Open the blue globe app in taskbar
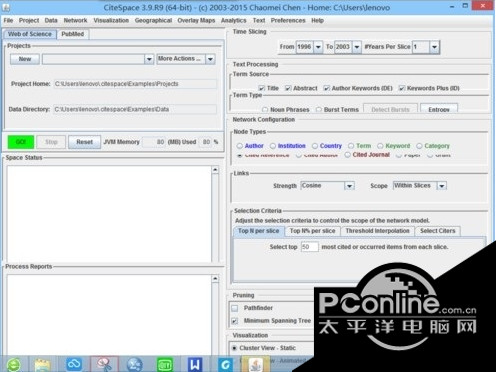The image size is (496, 372). tap(135, 365)
